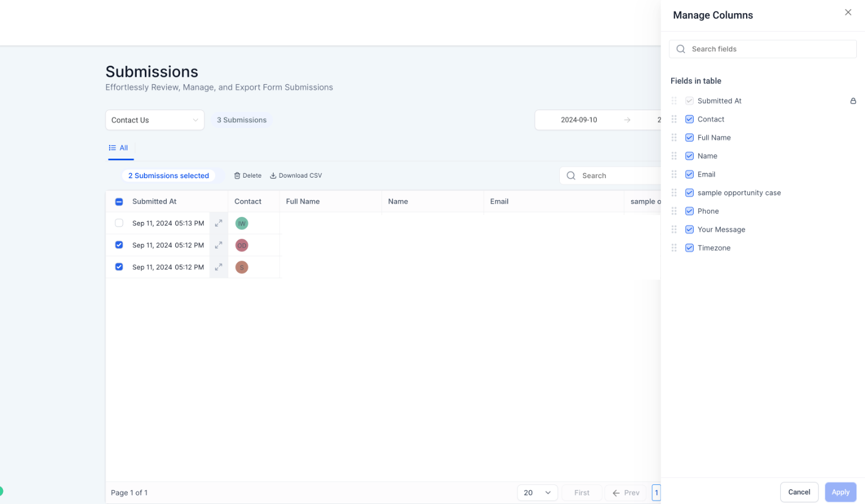Click the Download CSV icon

click(274, 176)
